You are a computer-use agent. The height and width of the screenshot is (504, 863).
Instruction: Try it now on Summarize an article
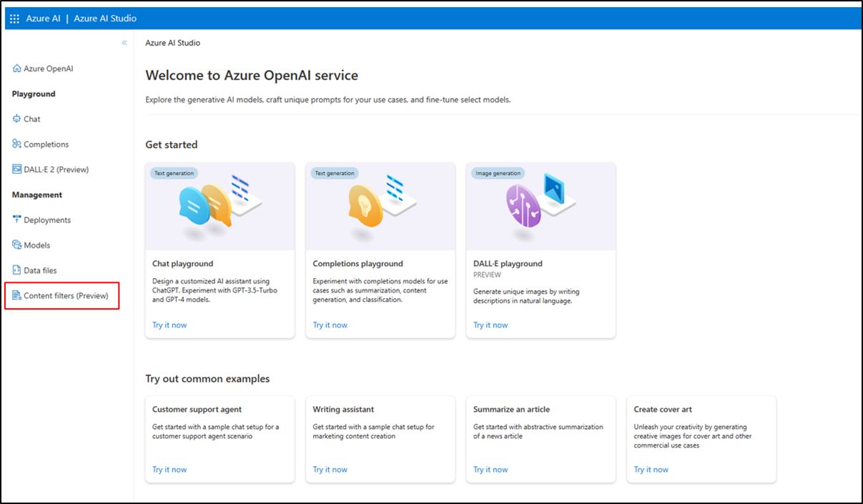[x=490, y=470]
